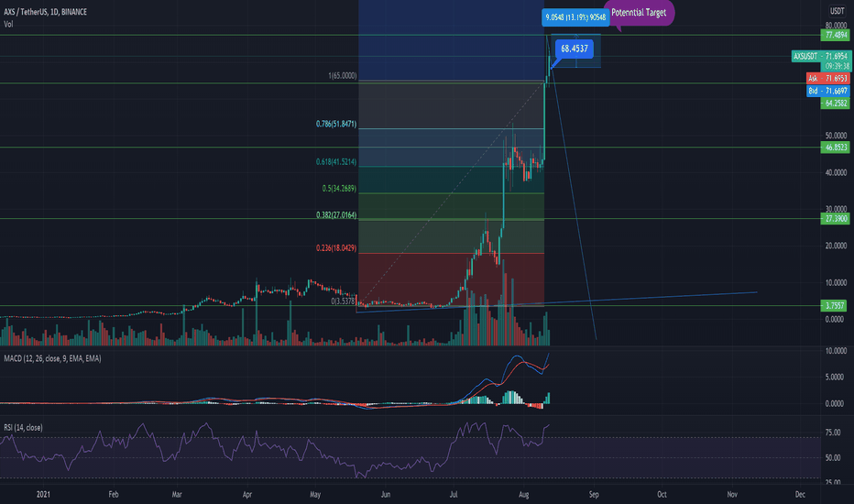Click 75.00 on the RSI axis
854x504 pixels.
(x=833, y=433)
